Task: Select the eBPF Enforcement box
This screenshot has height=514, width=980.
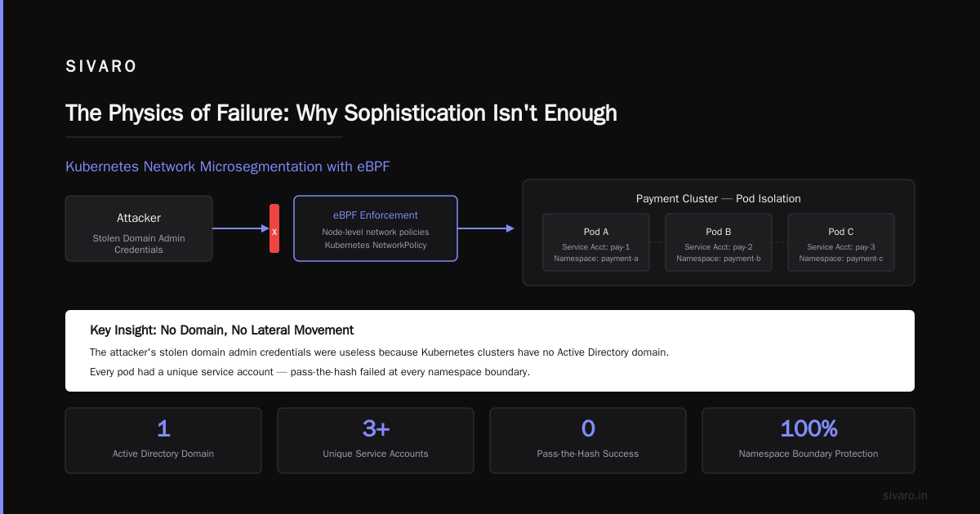Action: (x=376, y=228)
